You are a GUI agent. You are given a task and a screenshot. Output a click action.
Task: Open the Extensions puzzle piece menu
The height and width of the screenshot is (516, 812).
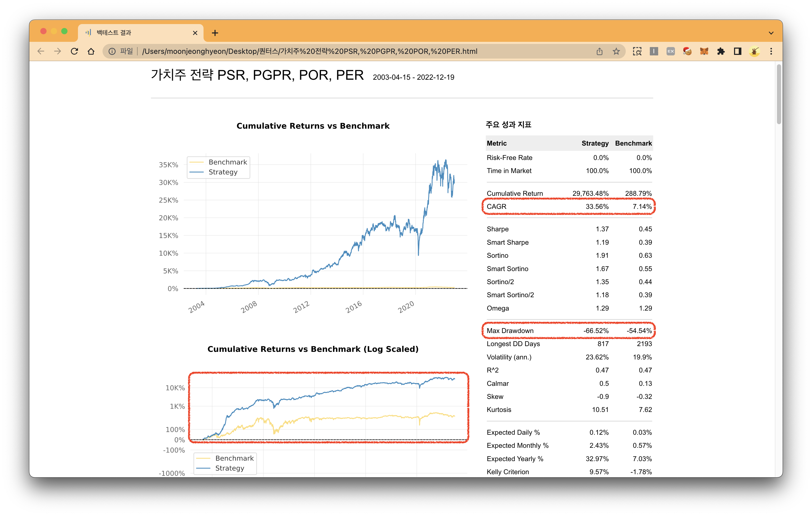721,51
